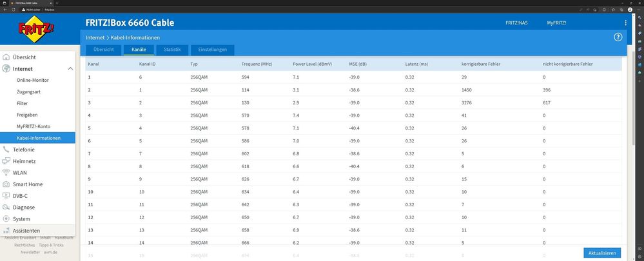Open the Edge sidebar search icon
This screenshot has height=261, width=644.
pos(640,17)
